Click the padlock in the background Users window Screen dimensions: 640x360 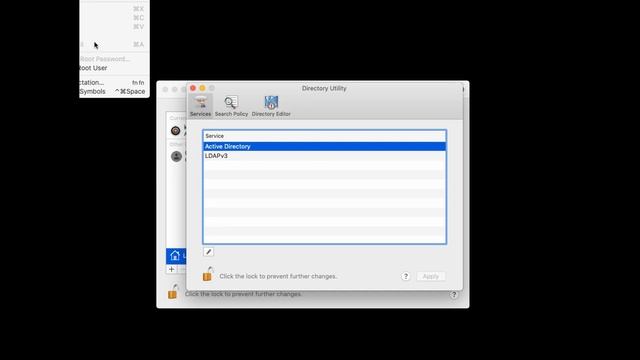[x=173, y=292]
